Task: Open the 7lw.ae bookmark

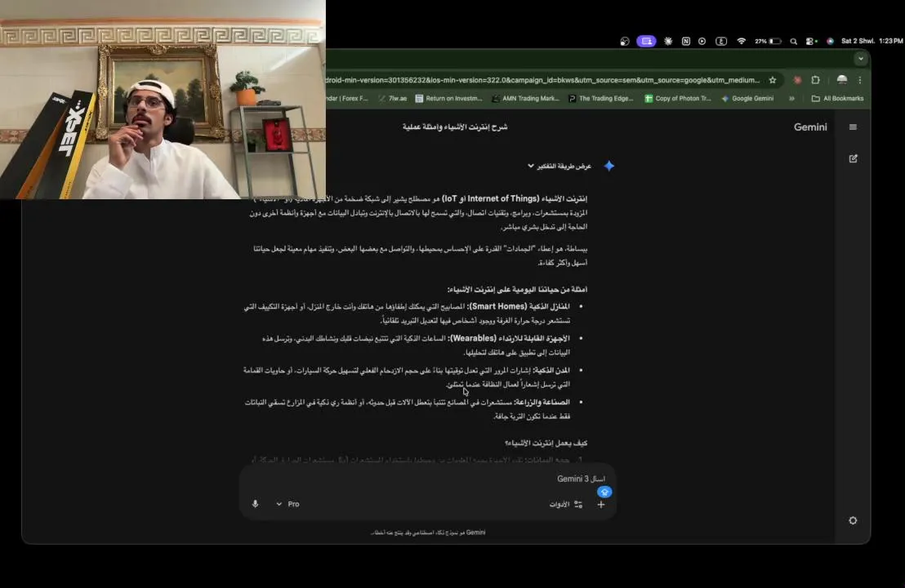Action: pyautogui.click(x=393, y=99)
